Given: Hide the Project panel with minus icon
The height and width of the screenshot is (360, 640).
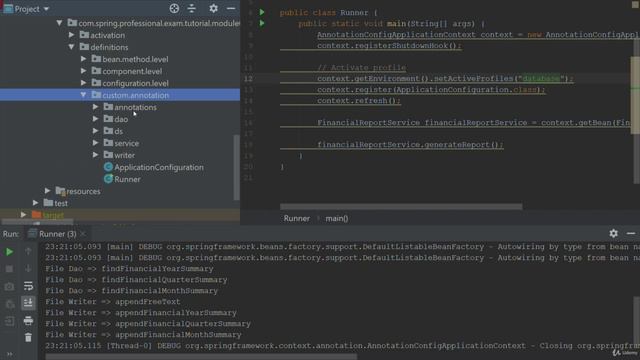Looking at the screenshot, I should [x=231, y=8].
